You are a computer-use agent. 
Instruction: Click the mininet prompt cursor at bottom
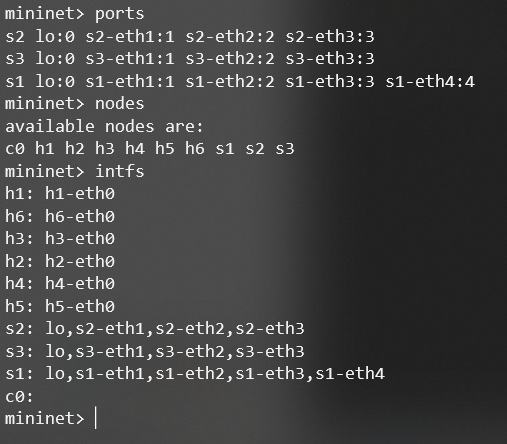pos(96,417)
